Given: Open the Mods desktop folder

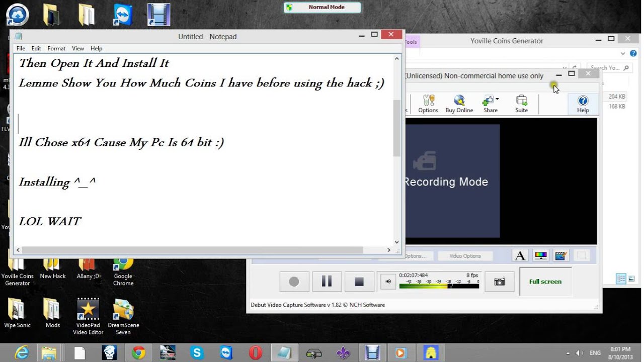Looking at the screenshot, I should [x=52, y=314].
